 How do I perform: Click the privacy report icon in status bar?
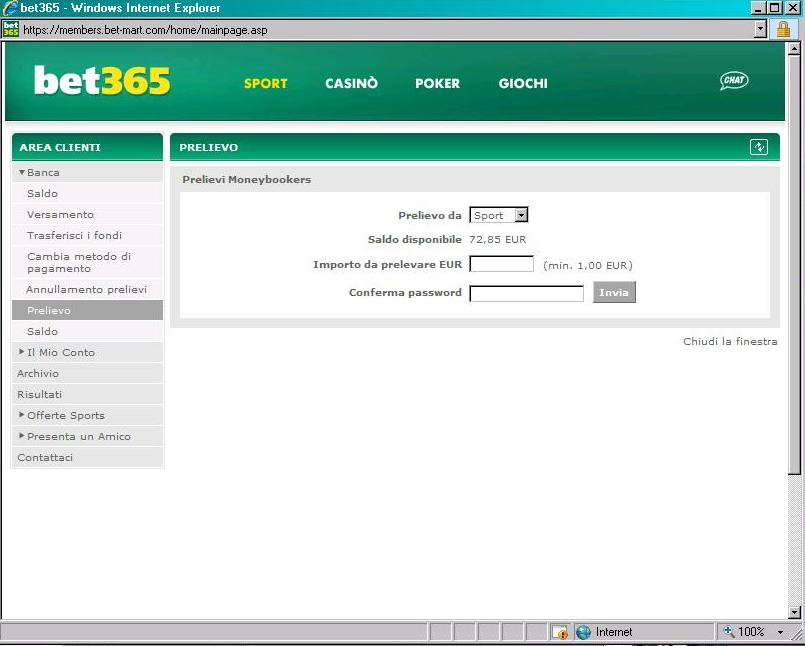(560, 632)
